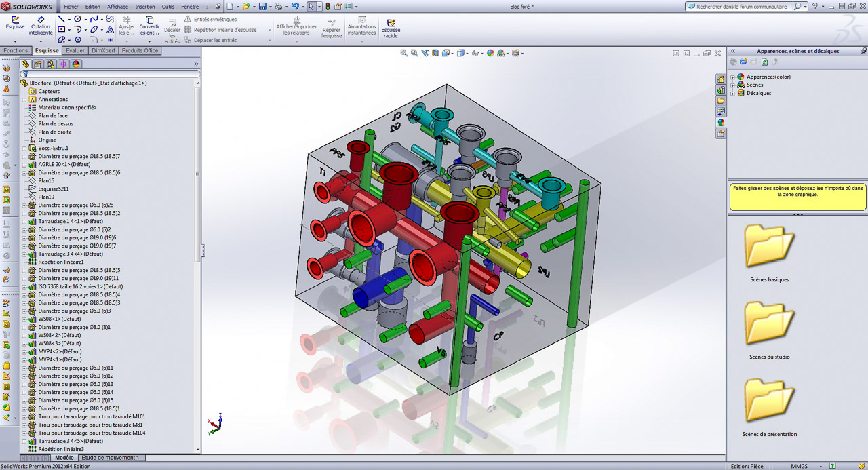The width and height of the screenshot is (868, 470).
Task: Open the PropertyManager tab icon
Action: 38,64
